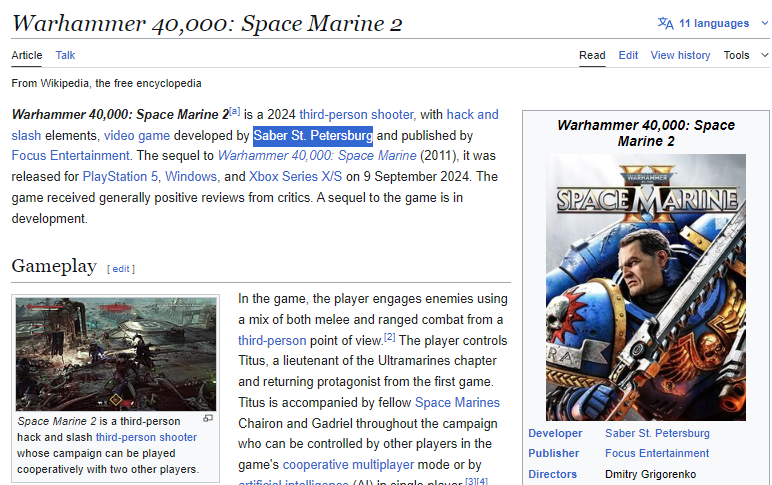
Task: Open the View history tab
Action: click(680, 55)
